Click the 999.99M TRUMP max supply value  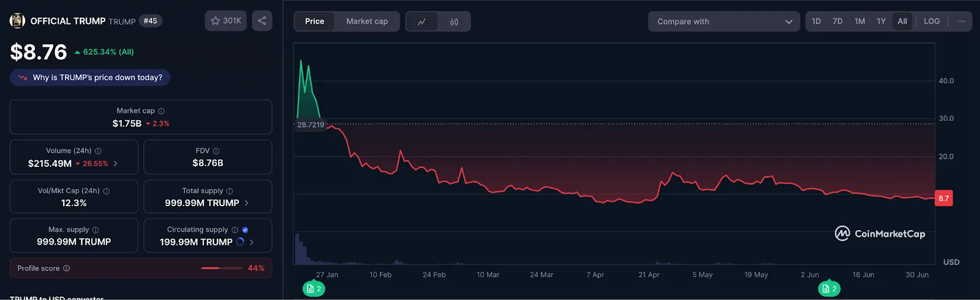[x=73, y=242]
